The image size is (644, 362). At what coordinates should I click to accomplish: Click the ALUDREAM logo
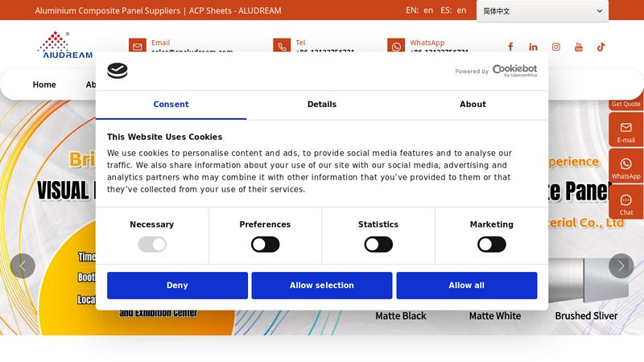65,45
